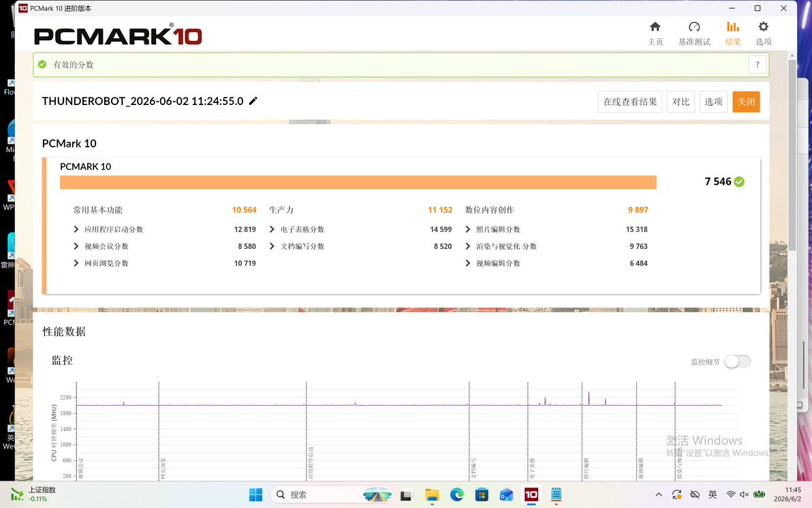Click the 10 719 web browsing value
This screenshot has height=508, width=812.
pyautogui.click(x=245, y=263)
